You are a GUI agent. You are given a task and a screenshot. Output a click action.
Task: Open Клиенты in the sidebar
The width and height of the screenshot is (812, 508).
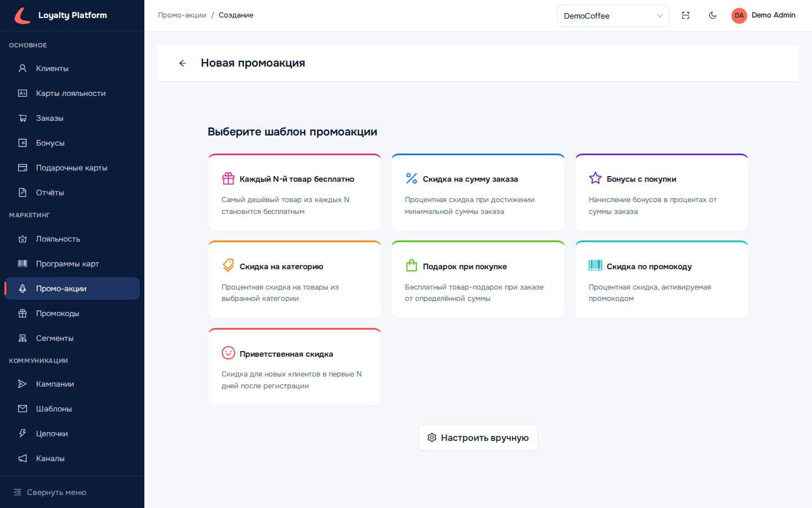pos(72,68)
